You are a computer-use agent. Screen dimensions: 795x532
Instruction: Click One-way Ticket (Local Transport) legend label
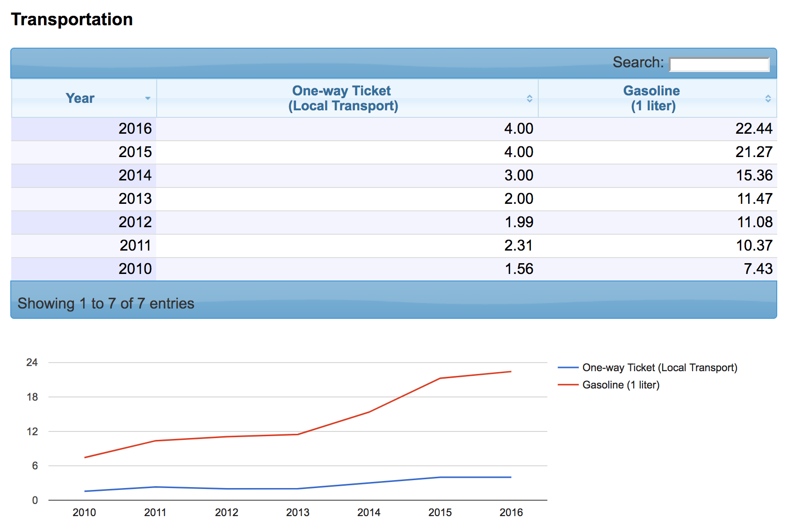[659, 368]
